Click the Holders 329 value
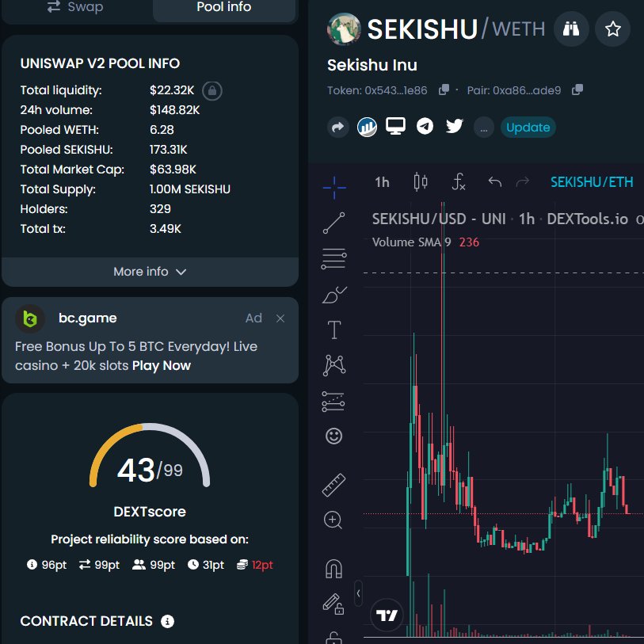Screen dimensions: 644x644 (160, 209)
